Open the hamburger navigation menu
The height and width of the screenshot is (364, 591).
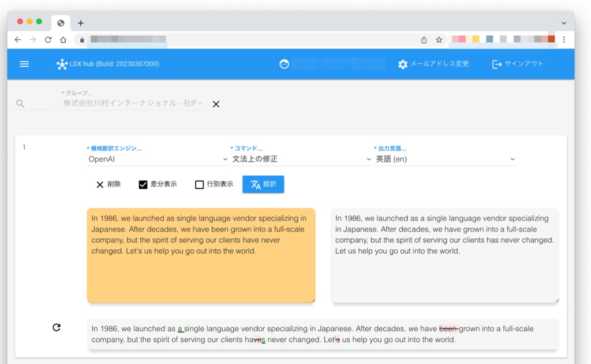pyautogui.click(x=24, y=64)
